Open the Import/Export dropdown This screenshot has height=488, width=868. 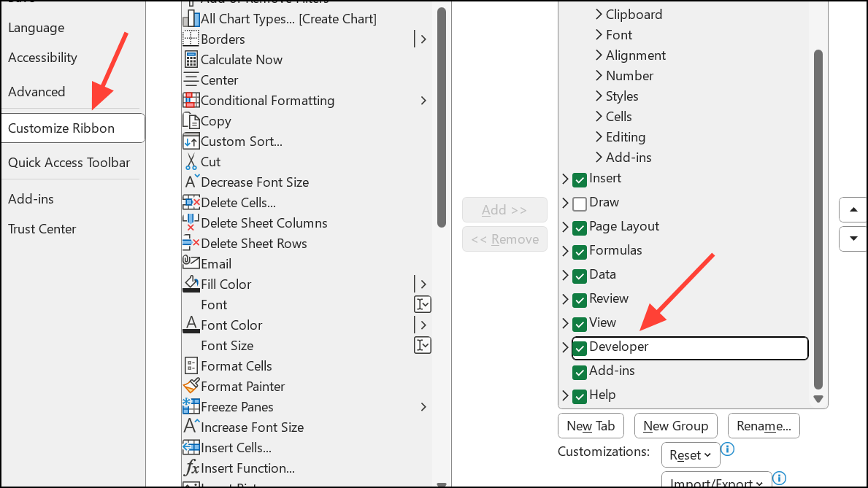[716, 481]
